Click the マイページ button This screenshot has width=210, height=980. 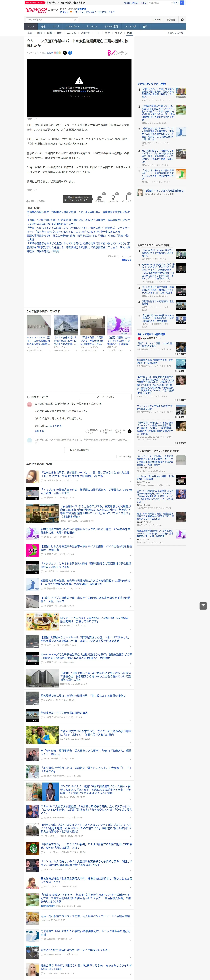[x=157, y=19]
